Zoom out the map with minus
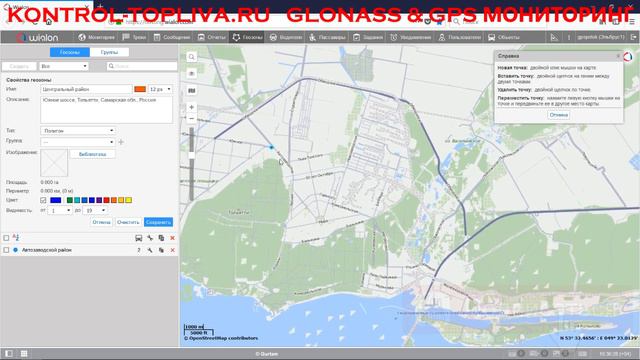This screenshot has width=640, height=360. (191, 118)
